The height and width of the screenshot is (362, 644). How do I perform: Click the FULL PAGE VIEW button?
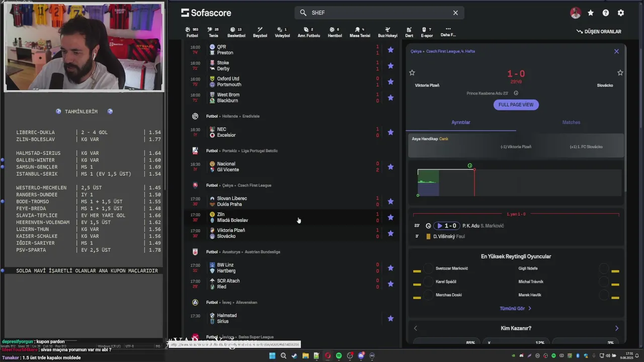tap(516, 105)
